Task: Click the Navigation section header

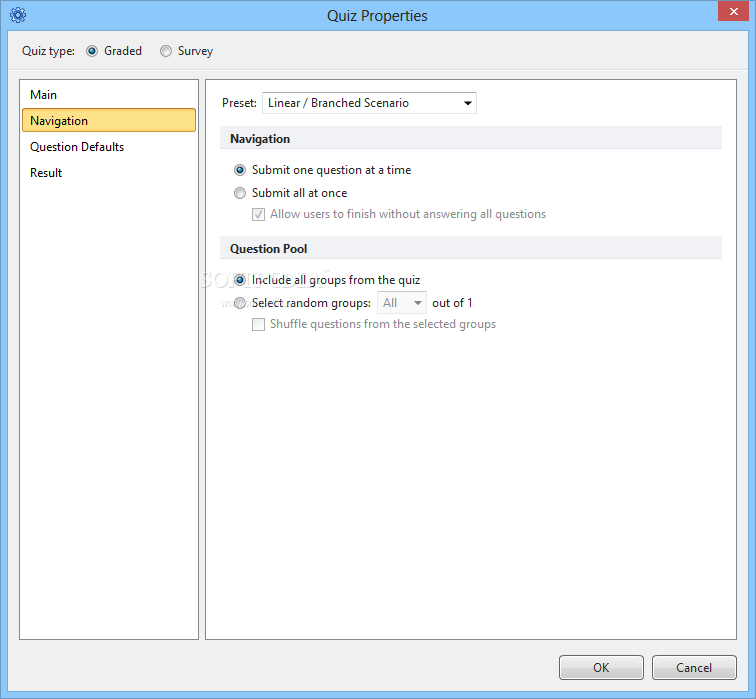Action: [x=471, y=139]
